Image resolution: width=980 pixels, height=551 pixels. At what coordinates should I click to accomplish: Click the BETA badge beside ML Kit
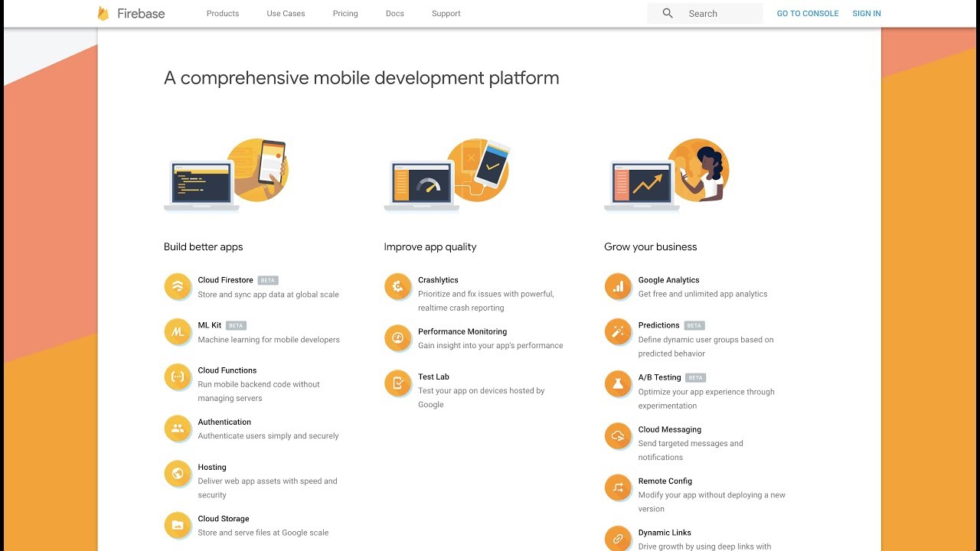236,325
